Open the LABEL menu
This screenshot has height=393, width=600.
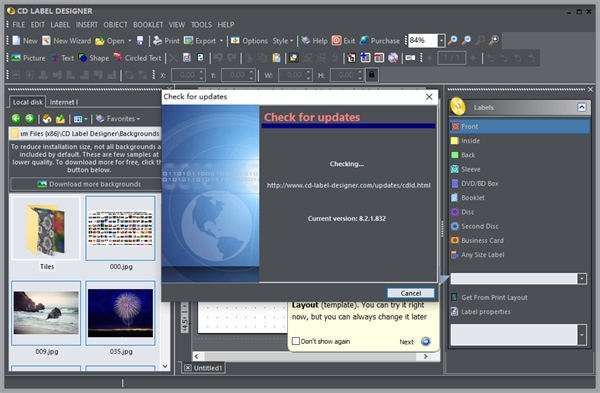pos(60,25)
